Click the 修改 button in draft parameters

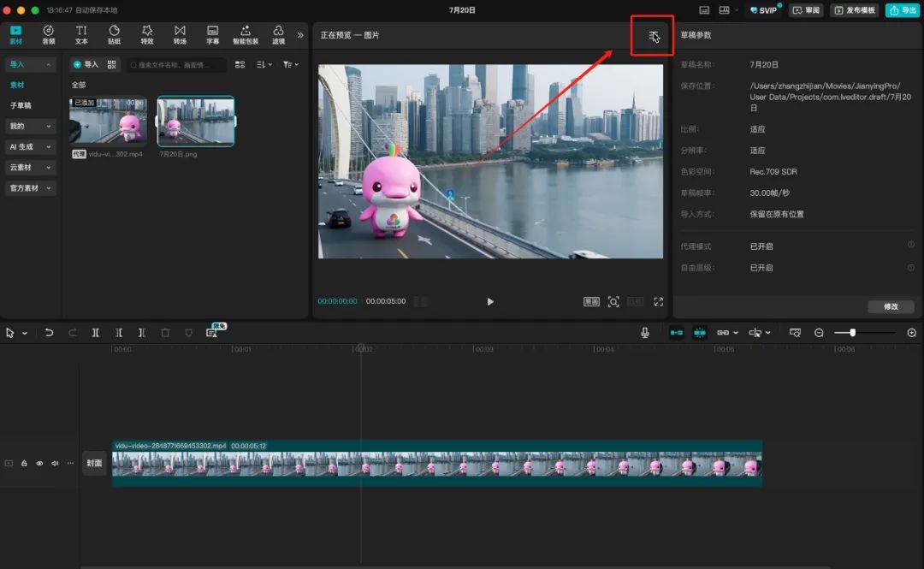(890, 307)
